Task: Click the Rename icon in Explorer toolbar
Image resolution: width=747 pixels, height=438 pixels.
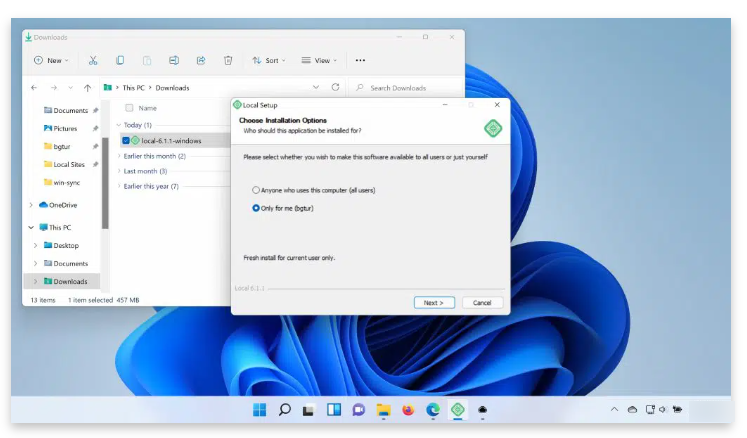Action: click(x=174, y=60)
